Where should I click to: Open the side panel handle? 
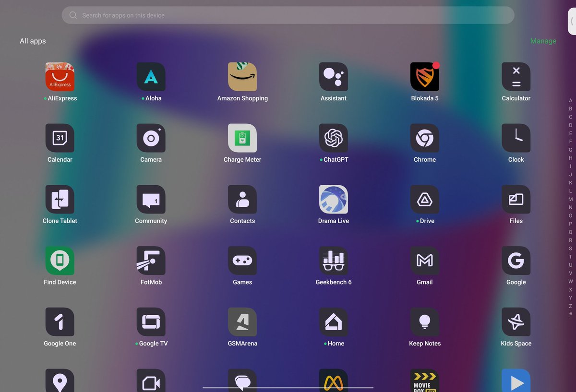point(572,21)
